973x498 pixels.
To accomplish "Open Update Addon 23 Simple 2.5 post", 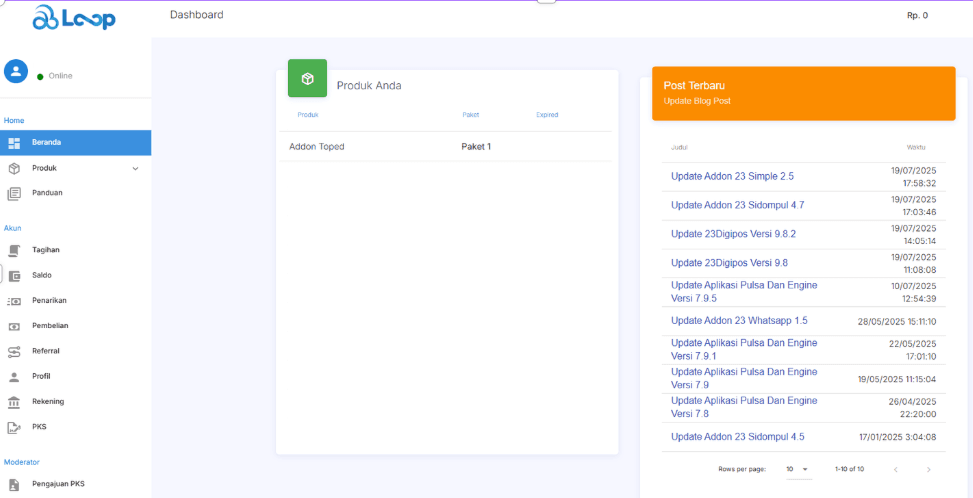I will tap(732, 177).
